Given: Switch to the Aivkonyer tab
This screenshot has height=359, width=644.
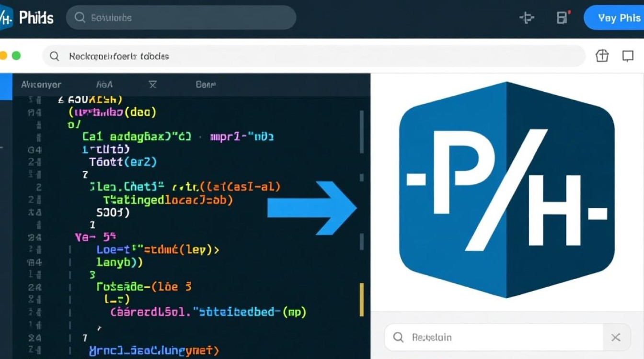Looking at the screenshot, I should click(x=41, y=85).
